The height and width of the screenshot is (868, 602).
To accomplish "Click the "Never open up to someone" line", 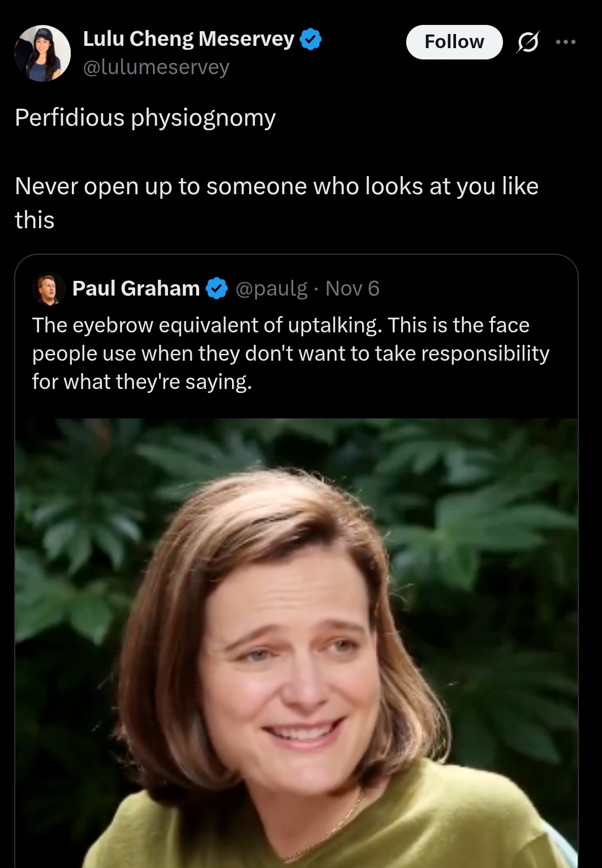I will click(x=276, y=186).
